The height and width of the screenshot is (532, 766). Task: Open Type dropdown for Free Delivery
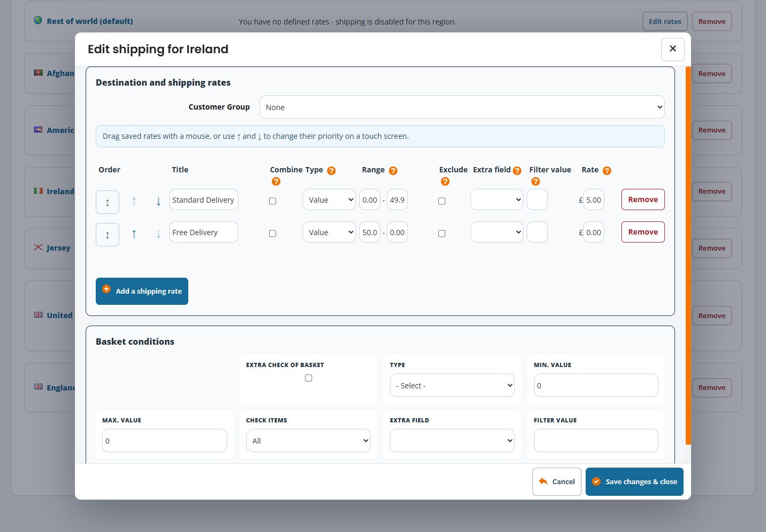(329, 232)
